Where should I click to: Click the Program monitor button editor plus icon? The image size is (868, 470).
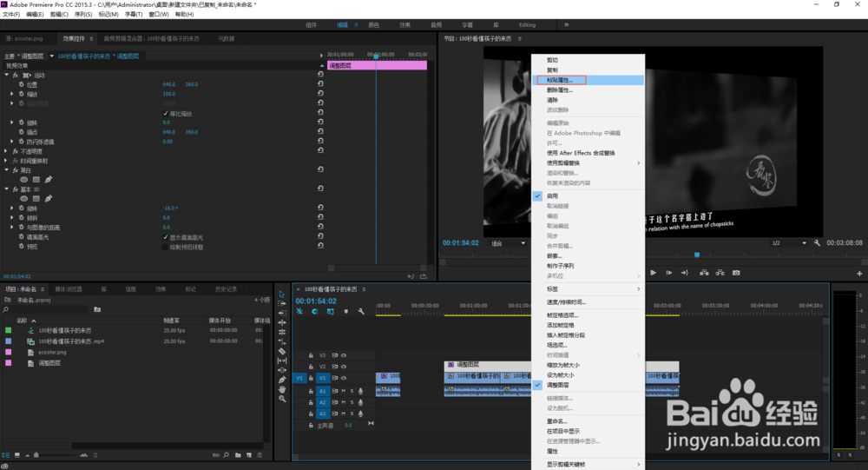[859, 274]
